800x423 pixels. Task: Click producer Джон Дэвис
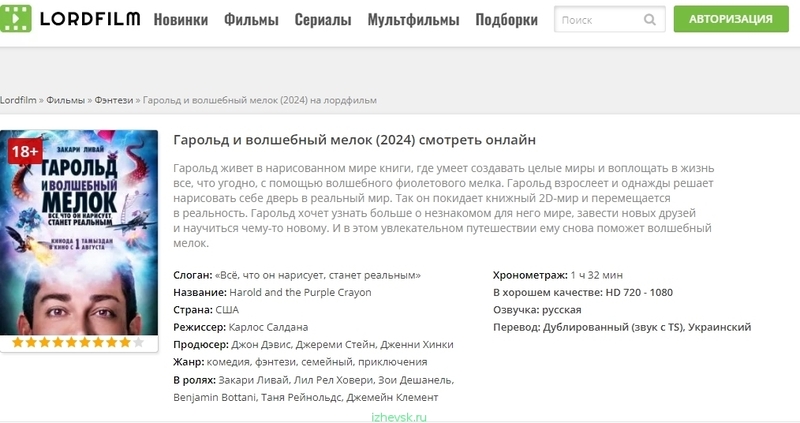pyautogui.click(x=261, y=344)
